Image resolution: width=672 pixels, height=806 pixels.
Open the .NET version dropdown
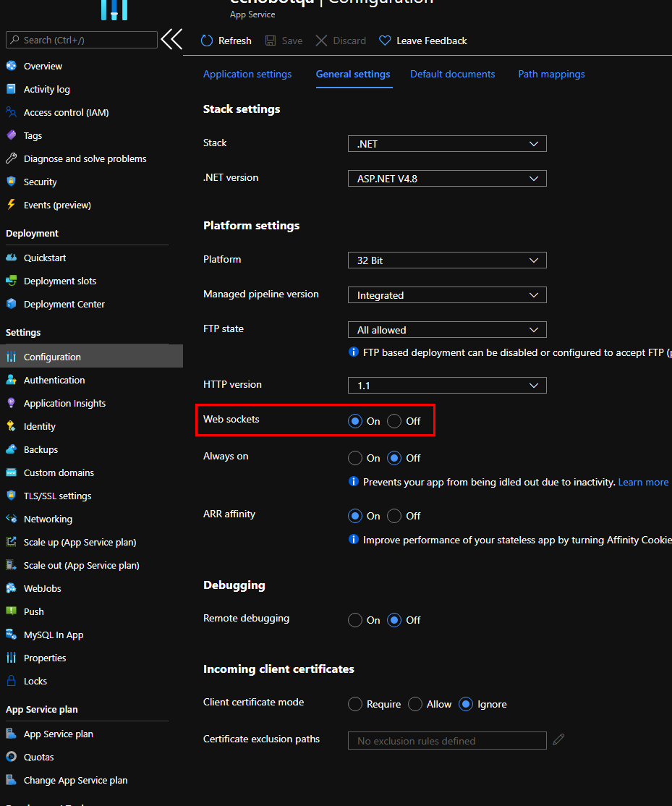447,179
